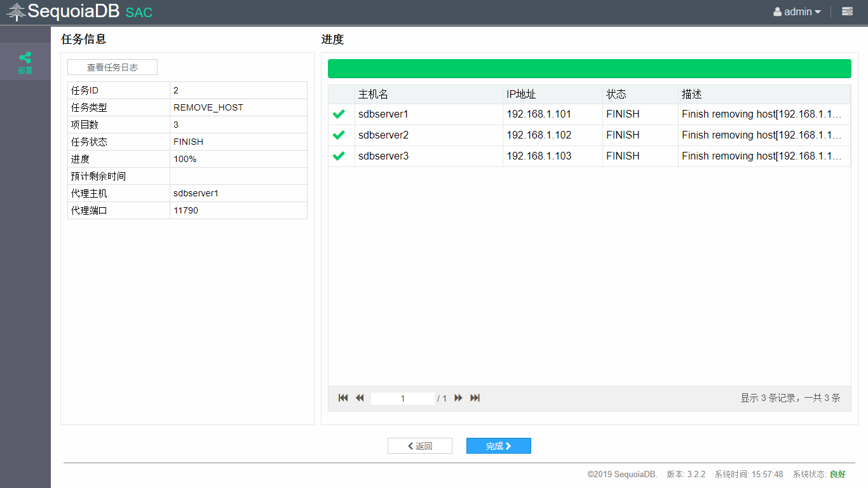Click the ©2019 SequoiaDB copyright text
The width and height of the screenshot is (868, 488).
(622, 475)
